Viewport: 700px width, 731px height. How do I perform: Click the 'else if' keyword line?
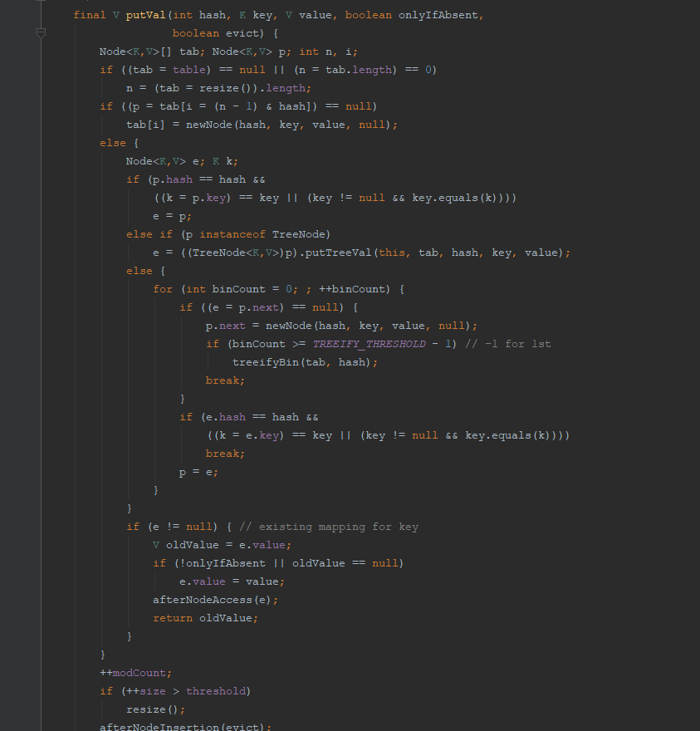click(149, 234)
